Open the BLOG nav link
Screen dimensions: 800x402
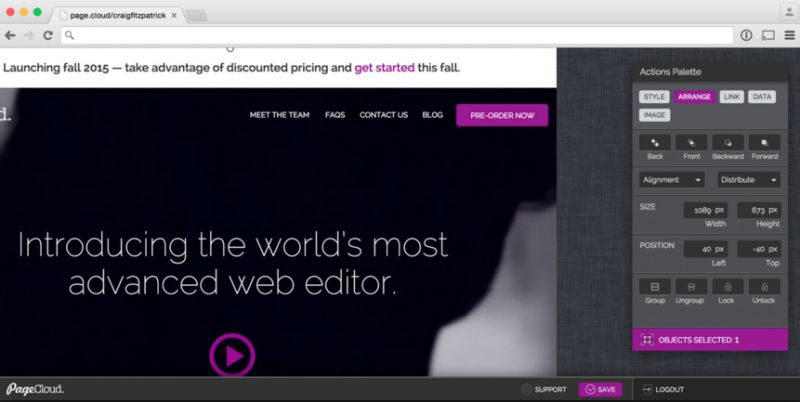tap(433, 115)
